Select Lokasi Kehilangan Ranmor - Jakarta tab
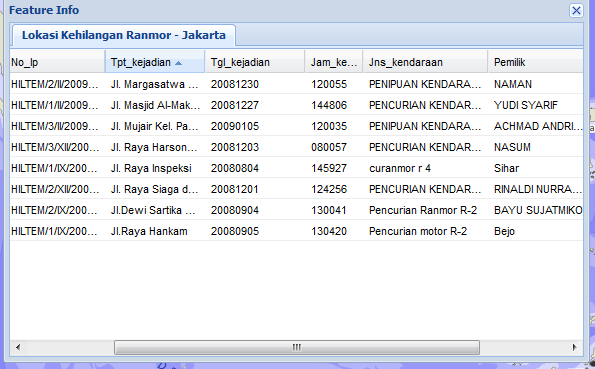 point(124,35)
